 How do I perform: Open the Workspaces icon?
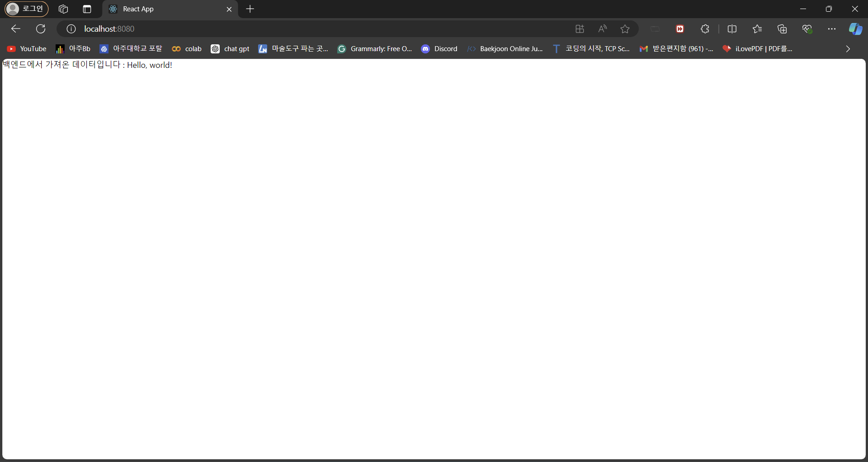(x=63, y=9)
